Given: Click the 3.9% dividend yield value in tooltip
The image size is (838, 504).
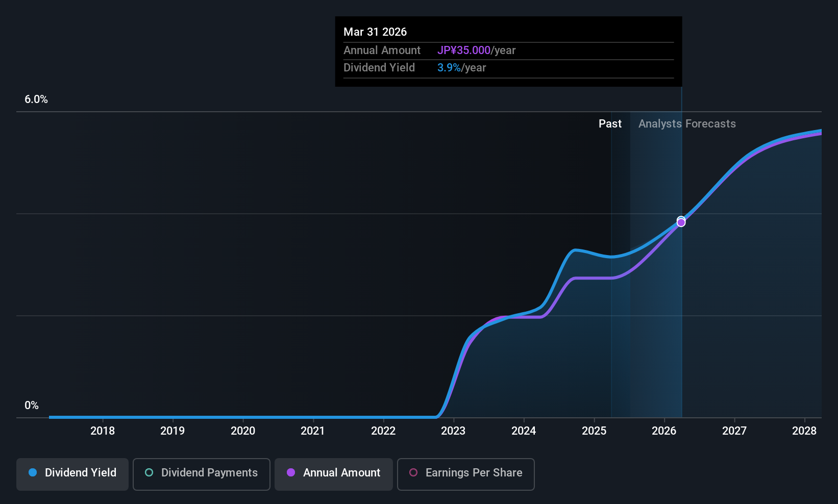Looking at the screenshot, I should click(449, 68).
